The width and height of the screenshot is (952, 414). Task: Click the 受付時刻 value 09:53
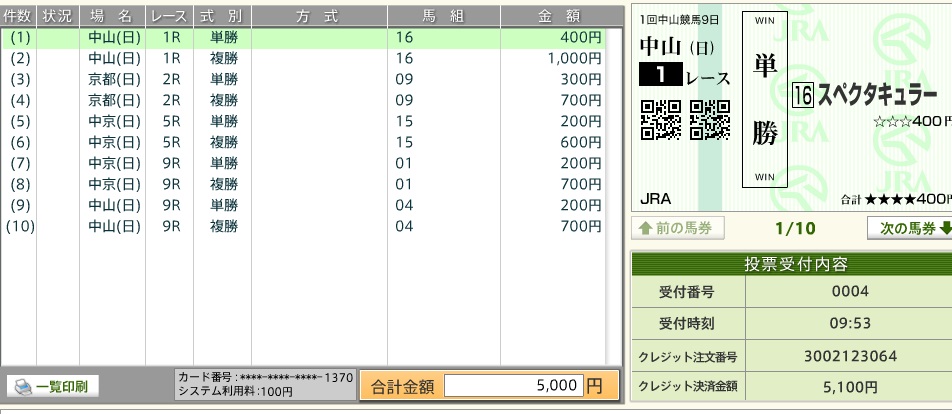pyautogui.click(x=850, y=324)
